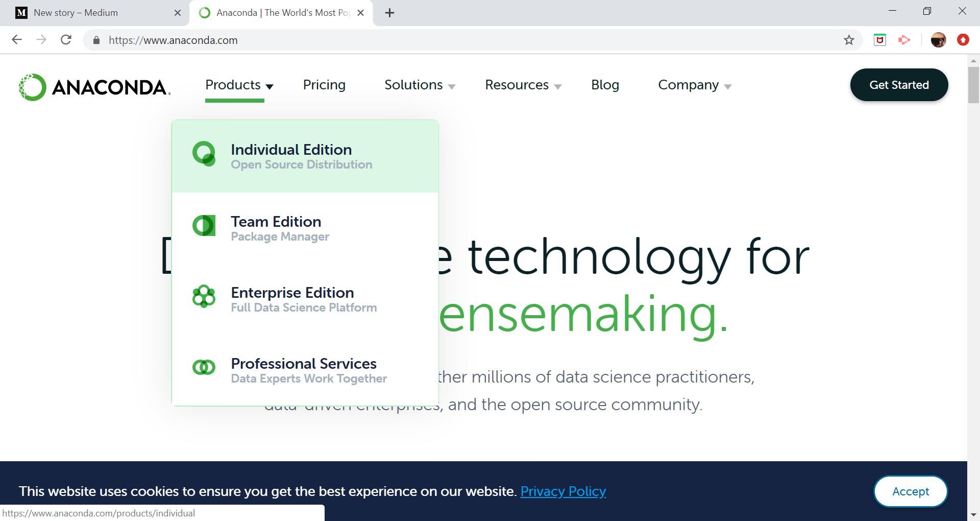980x521 pixels.
Task: Accept the cookie notice
Action: 911,491
